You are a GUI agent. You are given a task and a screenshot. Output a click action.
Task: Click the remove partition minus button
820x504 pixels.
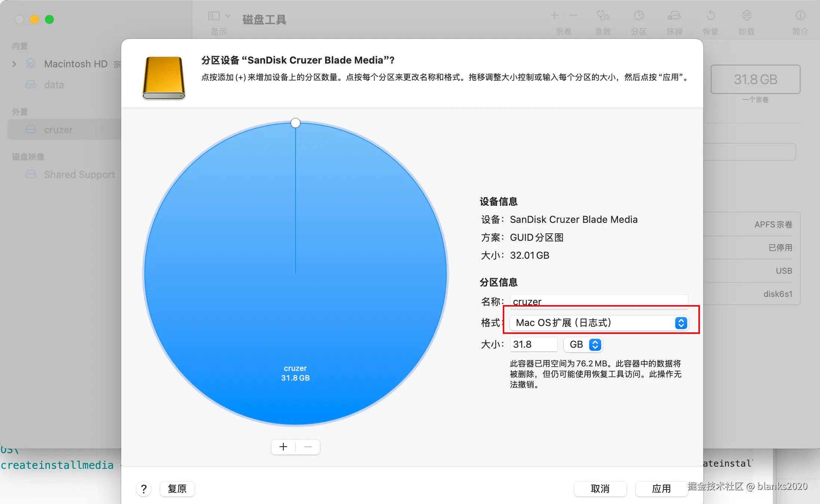click(308, 447)
